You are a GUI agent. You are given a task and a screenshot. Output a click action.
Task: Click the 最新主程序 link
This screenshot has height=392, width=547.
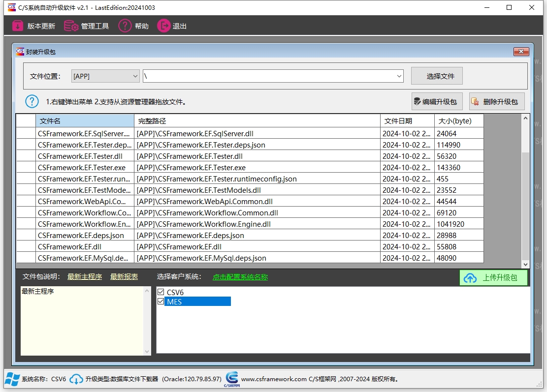(x=85, y=277)
